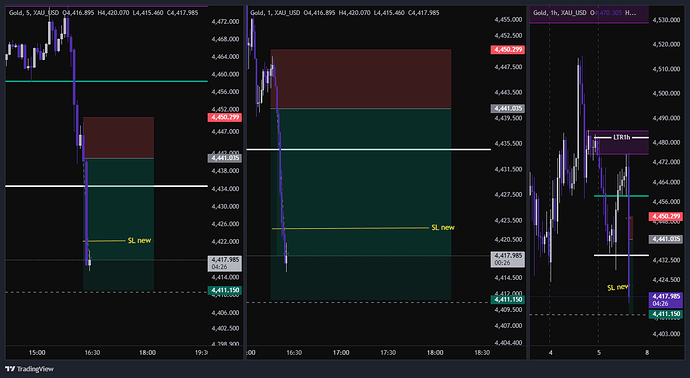Select the 'SL new' text on 1-minute chart

click(x=443, y=228)
